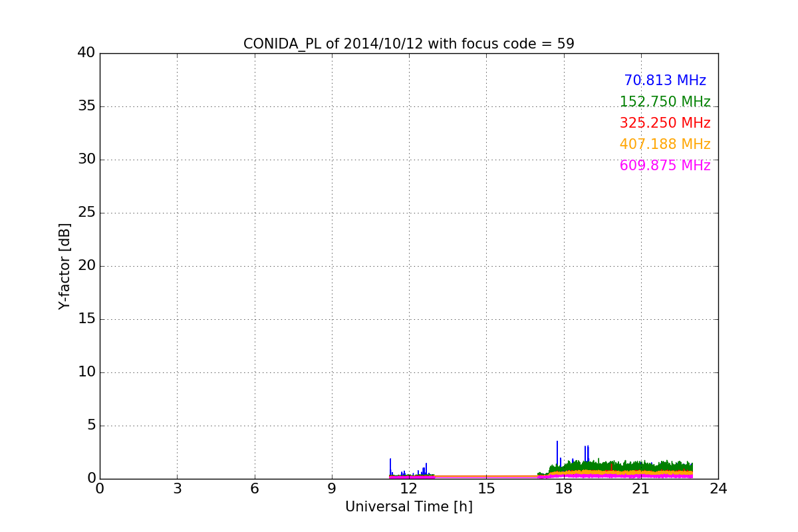Click the x-axis tick value 3

tap(177, 488)
